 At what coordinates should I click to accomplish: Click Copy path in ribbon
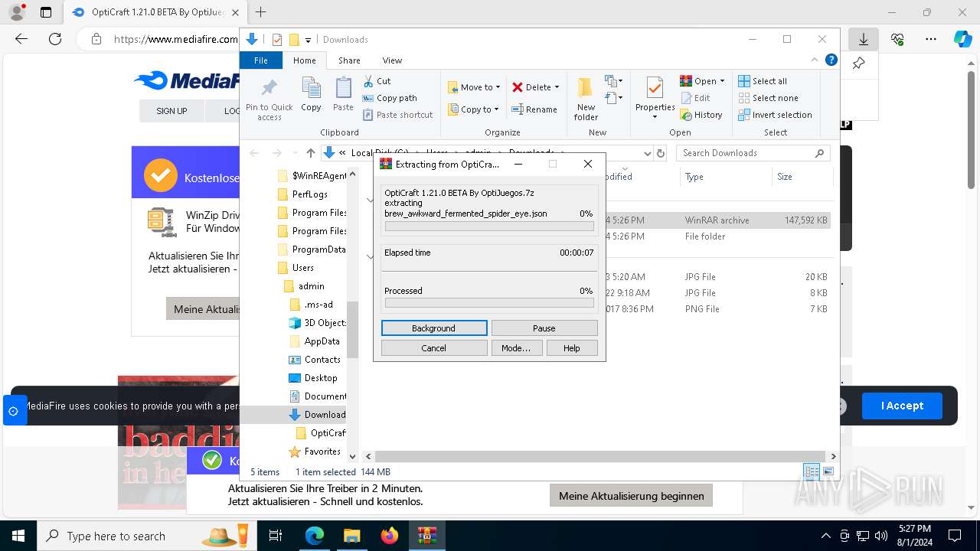pyautogui.click(x=390, y=98)
